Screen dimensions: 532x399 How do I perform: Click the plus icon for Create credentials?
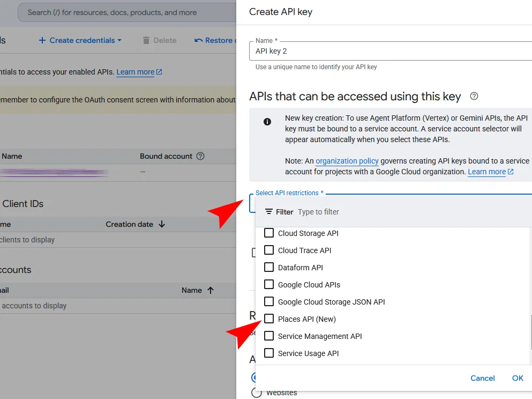point(42,40)
